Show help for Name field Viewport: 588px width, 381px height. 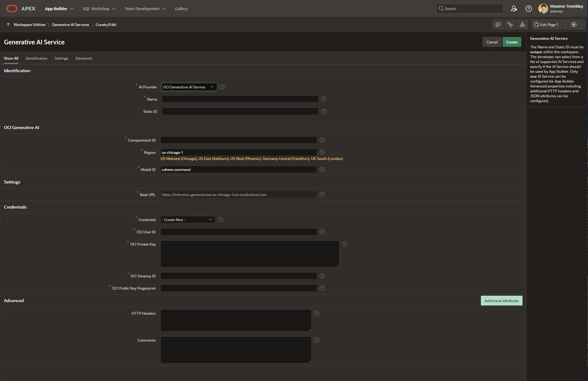click(x=323, y=99)
